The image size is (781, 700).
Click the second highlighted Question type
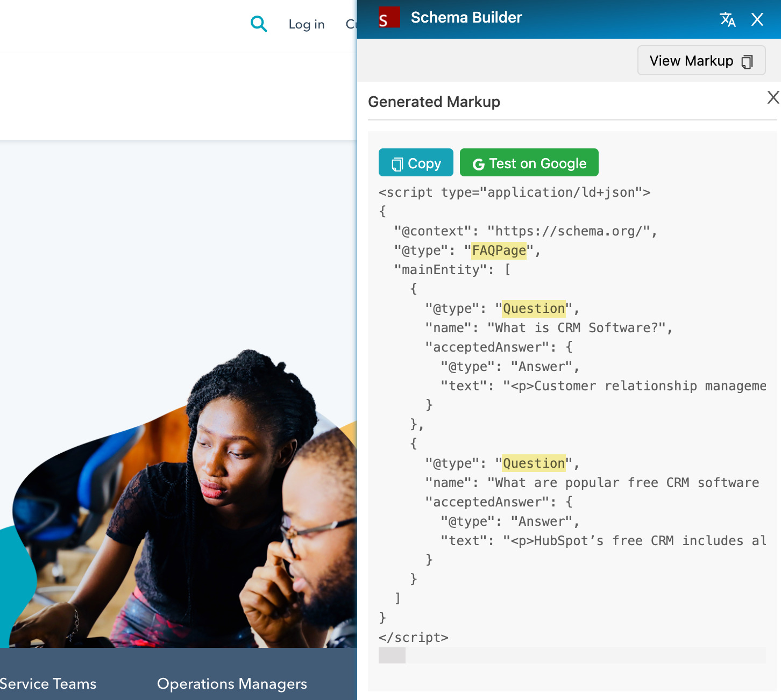[x=533, y=463]
